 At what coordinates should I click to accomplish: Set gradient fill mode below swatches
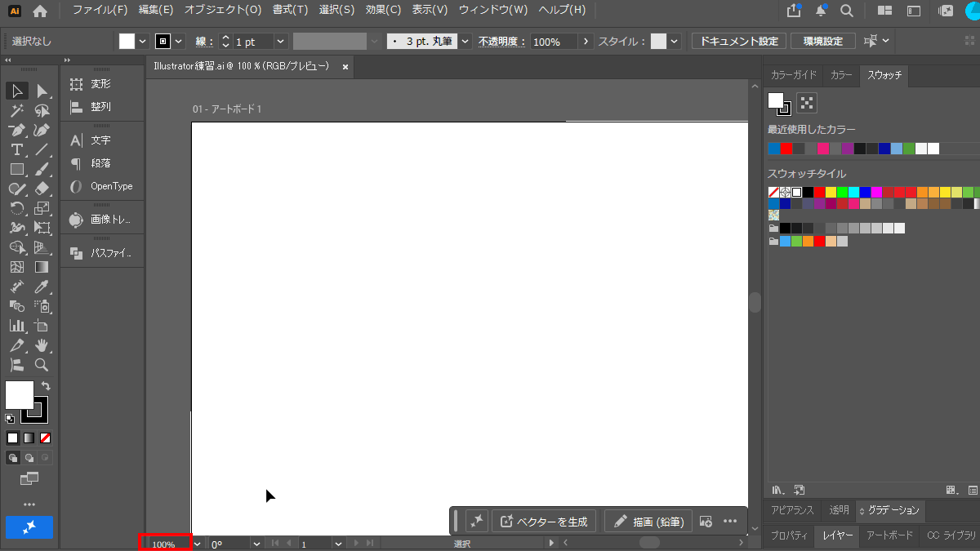coord(29,438)
